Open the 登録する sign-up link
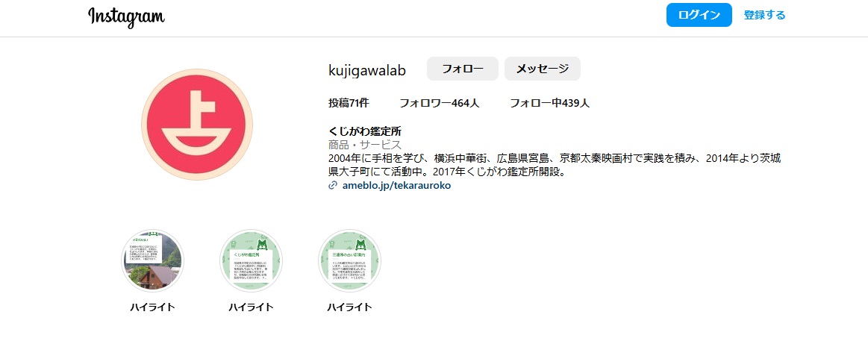 tap(764, 15)
